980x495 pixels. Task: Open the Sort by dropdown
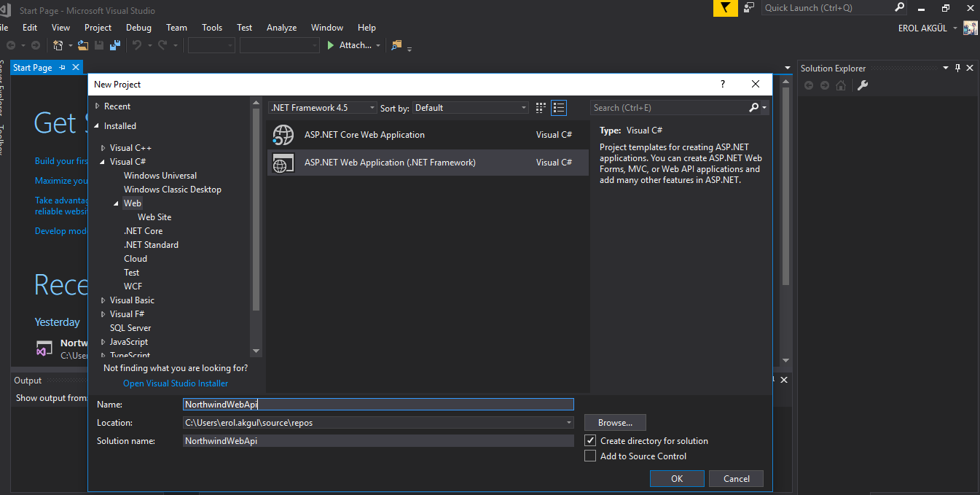point(471,108)
